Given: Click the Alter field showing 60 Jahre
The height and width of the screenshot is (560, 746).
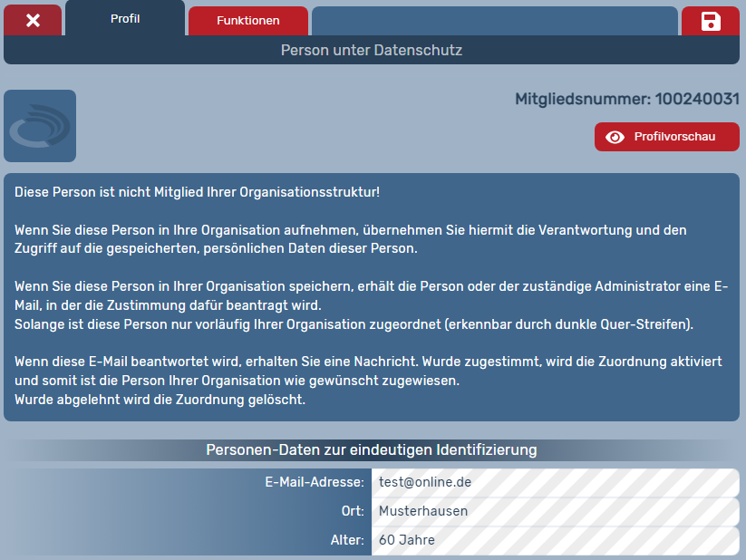Looking at the screenshot, I should (x=555, y=540).
